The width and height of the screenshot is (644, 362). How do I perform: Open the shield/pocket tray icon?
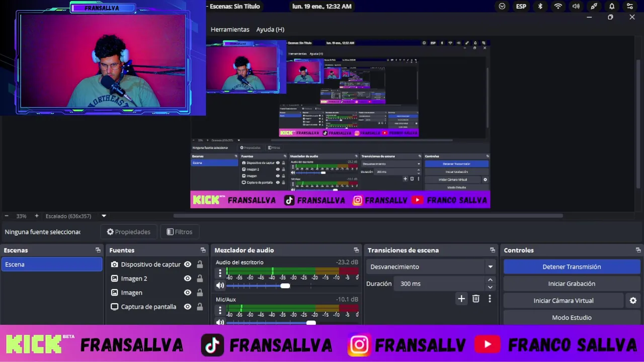point(502,7)
